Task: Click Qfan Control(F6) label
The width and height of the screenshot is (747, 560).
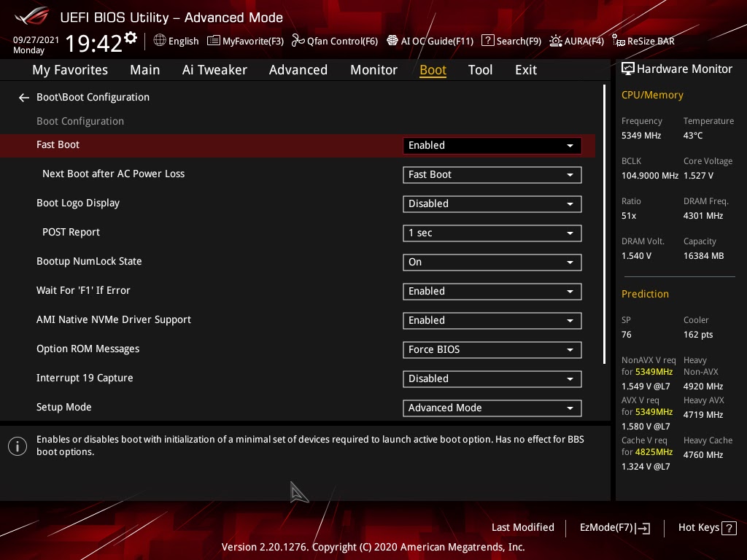Action: click(x=342, y=41)
